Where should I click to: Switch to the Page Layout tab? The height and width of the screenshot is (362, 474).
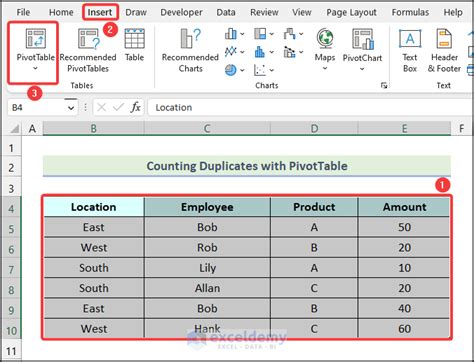click(351, 12)
